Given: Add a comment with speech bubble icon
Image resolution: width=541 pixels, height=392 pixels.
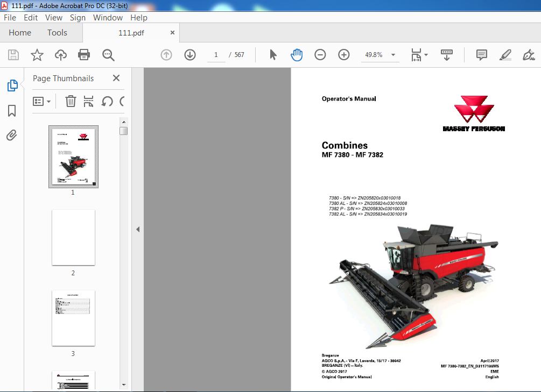Looking at the screenshot, I should pos(482,55).
